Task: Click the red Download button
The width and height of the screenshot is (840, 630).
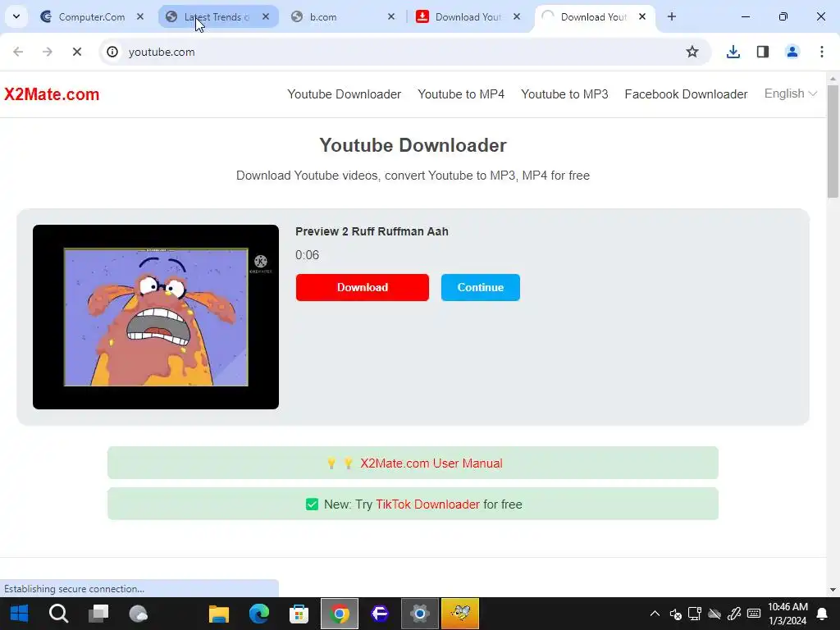Action: pyautogui.click(x=362, y=287)
